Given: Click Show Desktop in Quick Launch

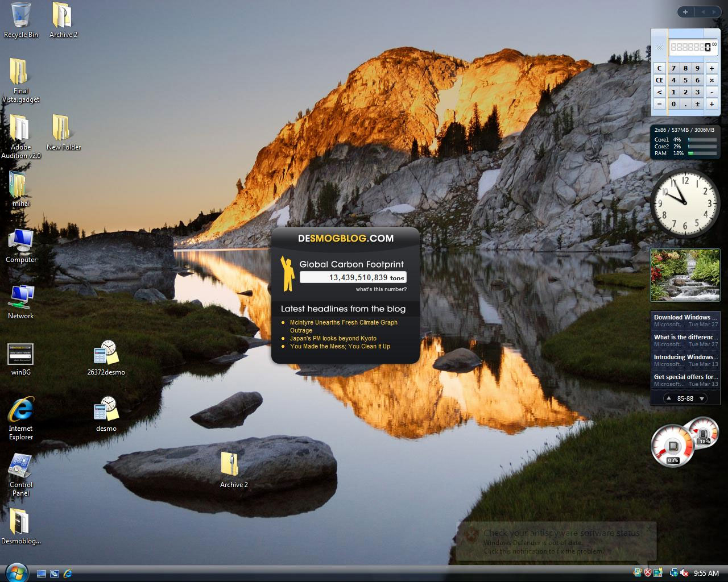Looking at the screenshot, I should (42, 573).
